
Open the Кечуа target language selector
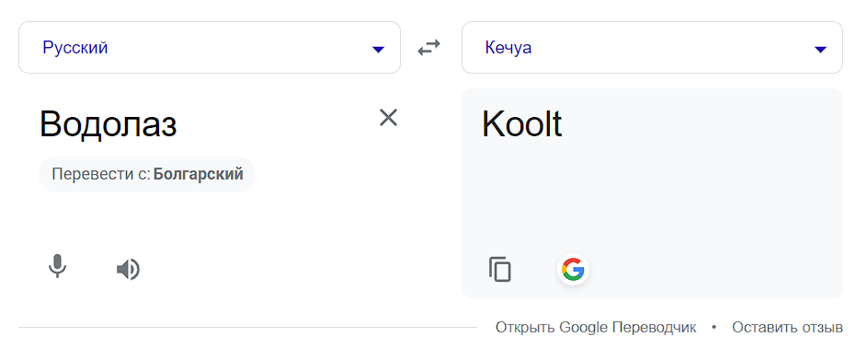point(652,48)
